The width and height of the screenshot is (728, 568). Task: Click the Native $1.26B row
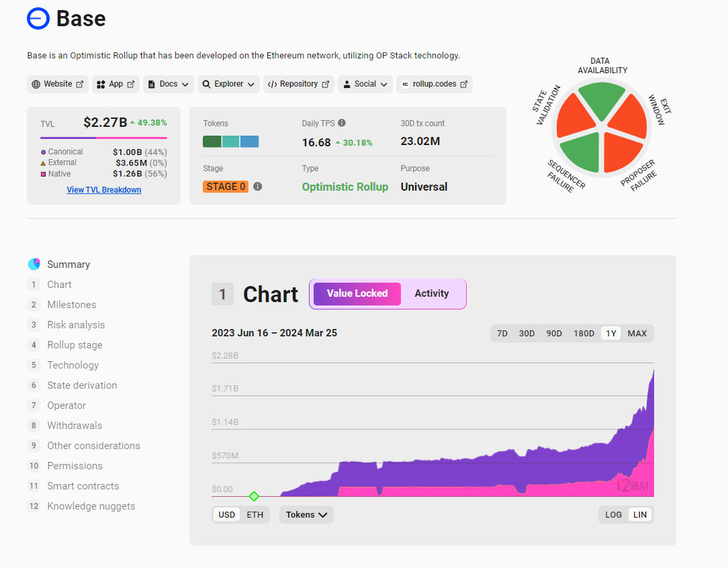point(104,173)
